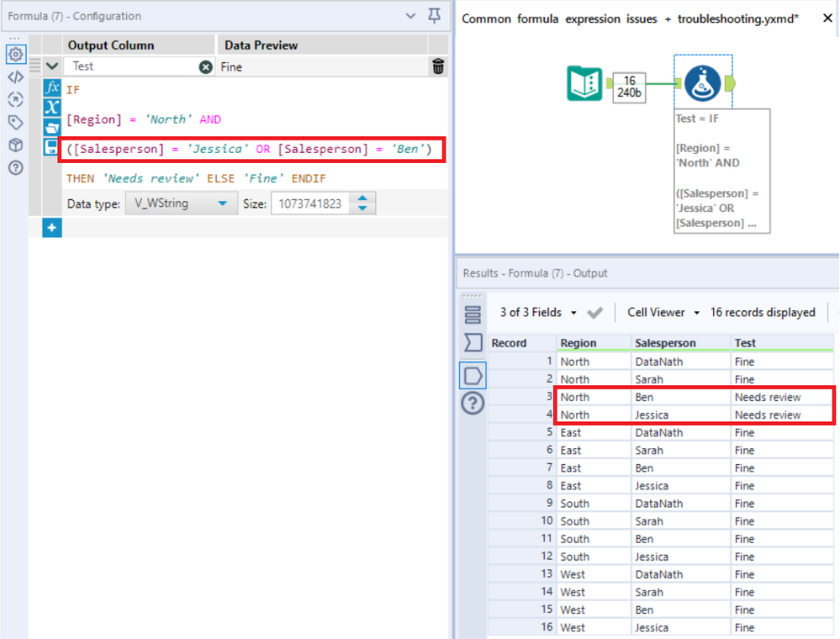840x639 pixels.
Task: Open the Data type V_WString dropdown
Action: click(x=182, y=203)
